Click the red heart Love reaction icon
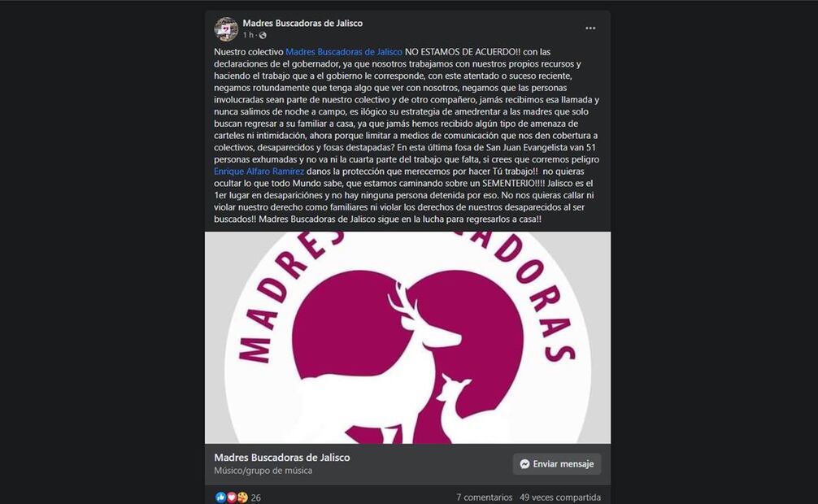 pos(231,497)
